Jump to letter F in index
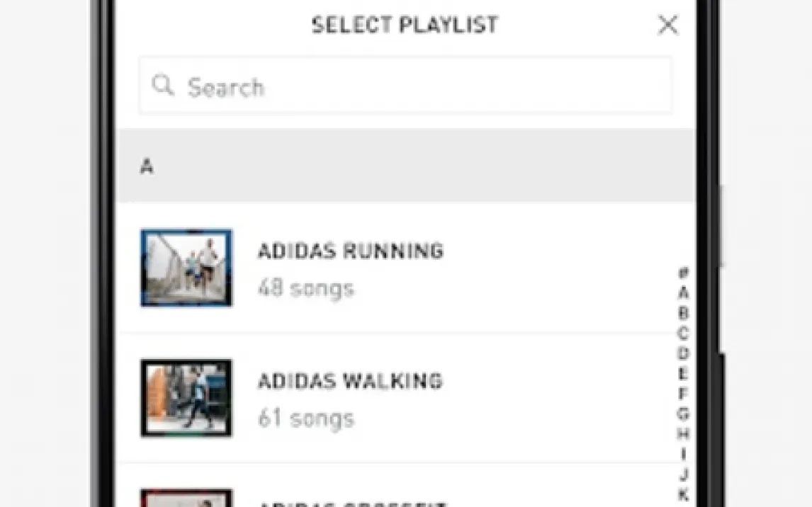 pos(684,393)
